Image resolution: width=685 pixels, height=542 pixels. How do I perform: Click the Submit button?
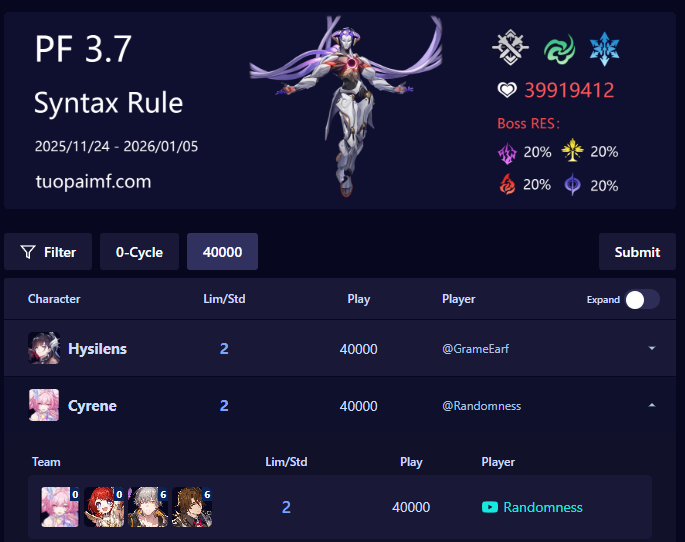click(x=637, y=252)
